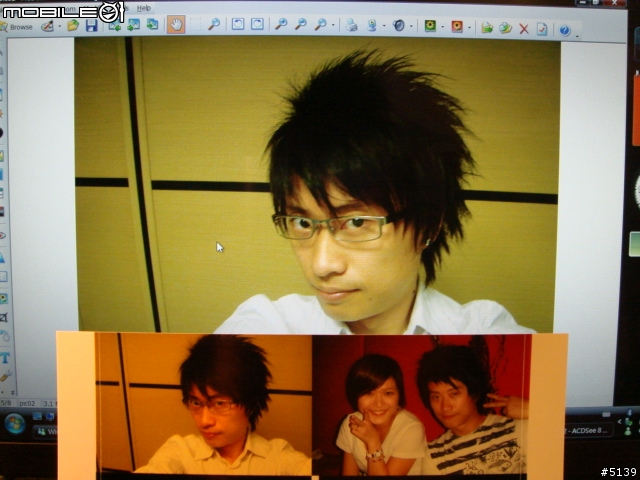Viewport: 640px width, 480px height.
Task: Click the 'pic02' filename in status bar
Action: point(27,403)
